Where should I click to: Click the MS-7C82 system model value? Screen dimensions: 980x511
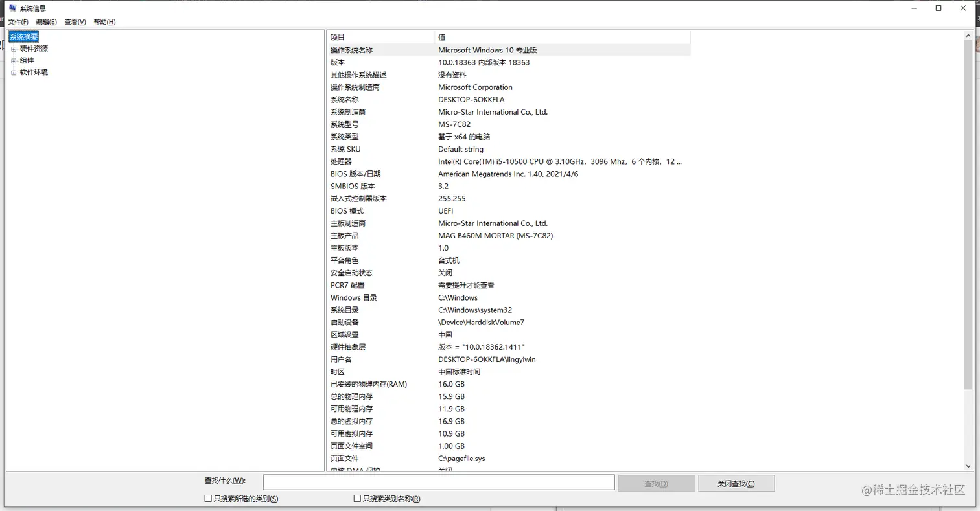[x=454, y=124]
